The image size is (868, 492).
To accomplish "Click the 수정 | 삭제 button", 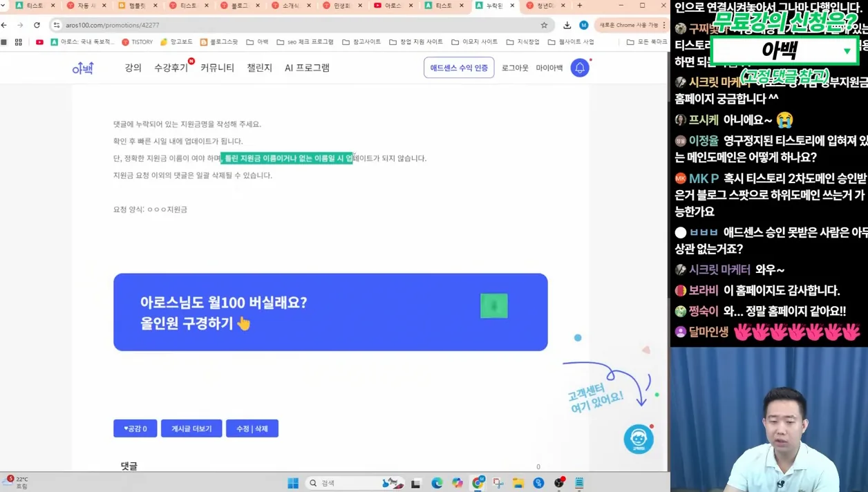I will [252, 428].
